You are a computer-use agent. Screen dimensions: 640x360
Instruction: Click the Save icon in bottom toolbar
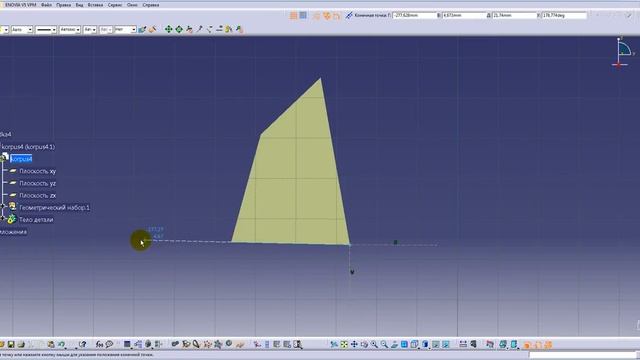(x=11, y=344)
